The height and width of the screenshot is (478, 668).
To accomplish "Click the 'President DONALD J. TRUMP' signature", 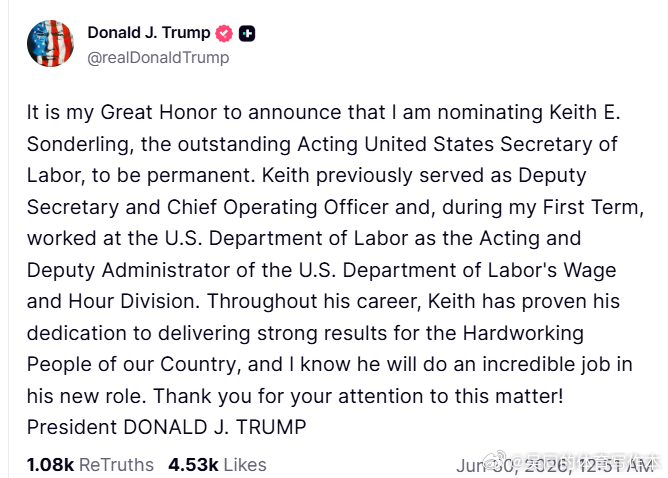I will [167, 427].
